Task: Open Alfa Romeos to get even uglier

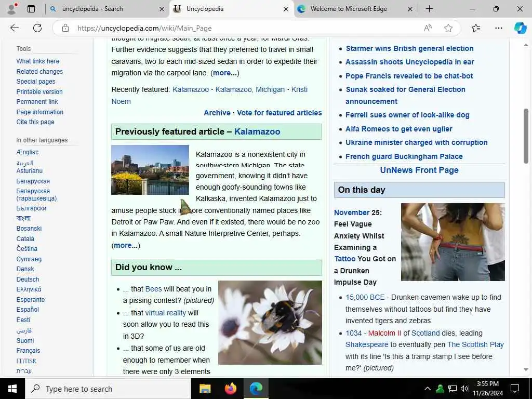Action: tap(398, 129)
